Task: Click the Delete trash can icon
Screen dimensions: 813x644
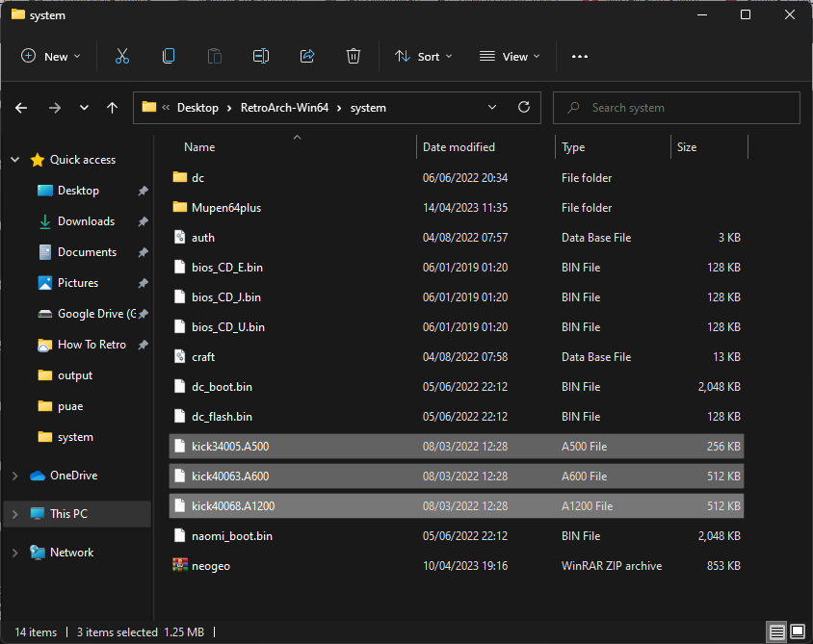Action: [354, 56]
